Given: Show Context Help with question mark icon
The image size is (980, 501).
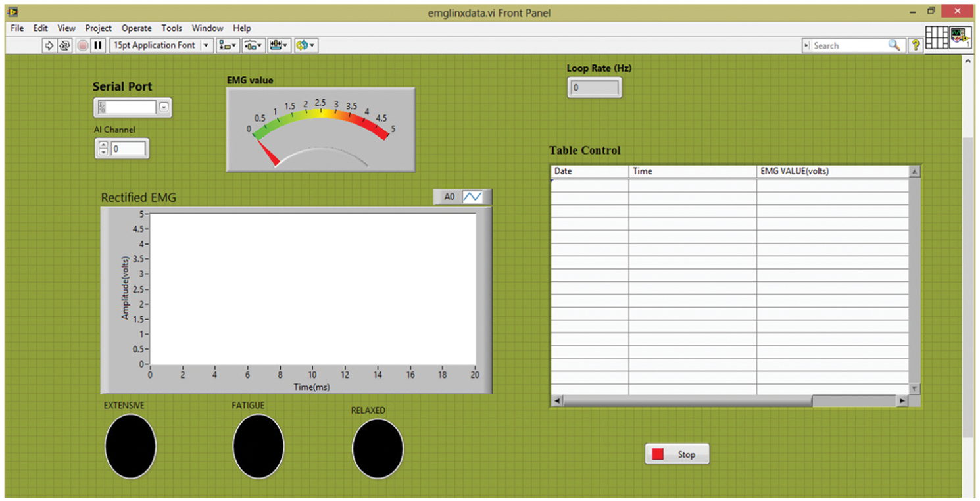Looking at the screenshot, I should [915, 45].
